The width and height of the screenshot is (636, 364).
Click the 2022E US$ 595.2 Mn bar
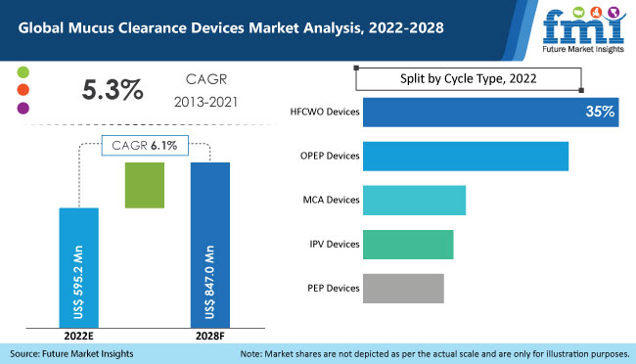click(x=78, y=268)
